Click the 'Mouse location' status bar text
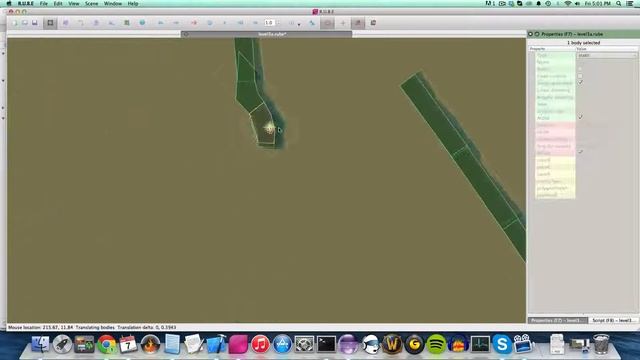Viewport: 640px width, 360px height. 40,327
